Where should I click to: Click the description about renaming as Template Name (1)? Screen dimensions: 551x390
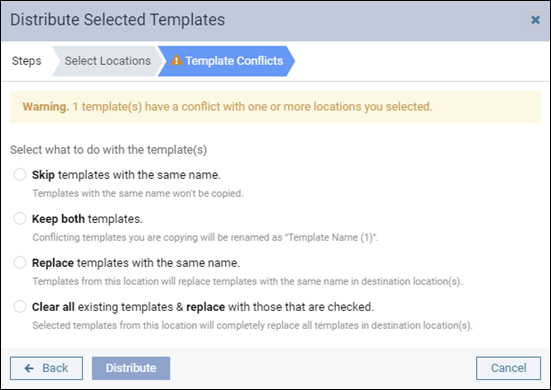[206, 238]
